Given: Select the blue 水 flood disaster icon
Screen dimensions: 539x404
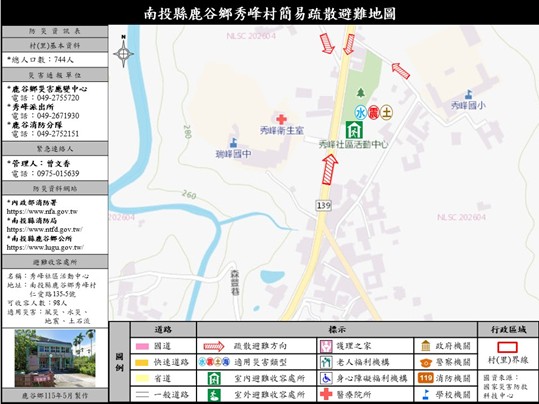Looking at the screenshot, I should (x=361, y=113).
